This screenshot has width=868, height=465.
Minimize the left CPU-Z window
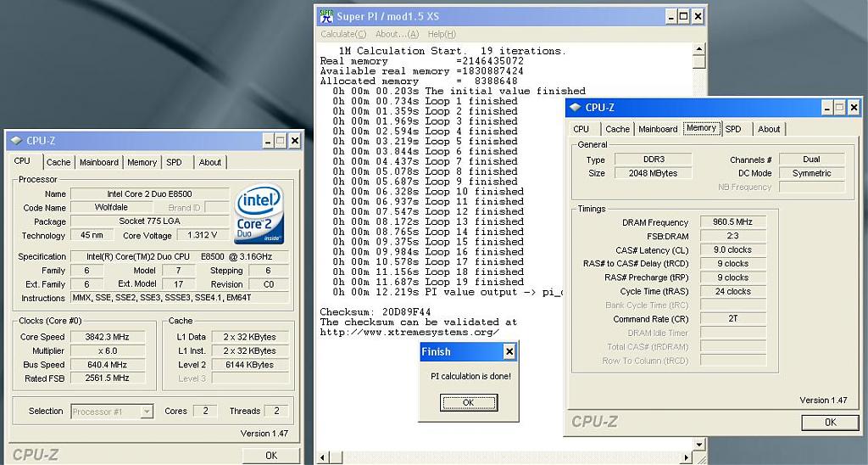[x=267, y=141]
